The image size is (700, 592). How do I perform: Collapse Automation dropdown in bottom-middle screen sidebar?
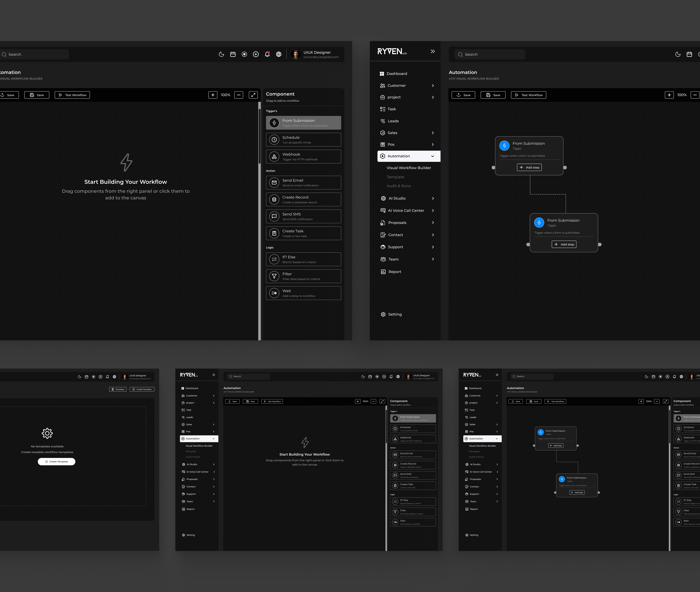pyautogui.click(x=213, y=439)
